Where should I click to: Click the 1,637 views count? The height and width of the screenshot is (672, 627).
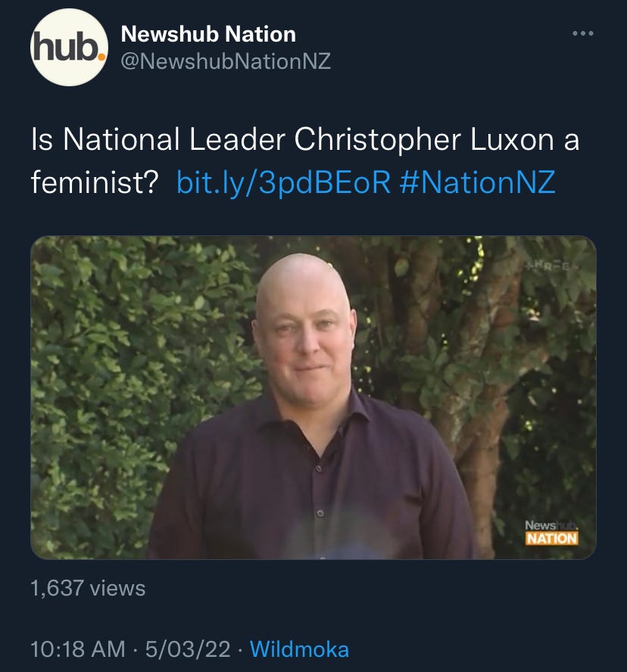88,588
